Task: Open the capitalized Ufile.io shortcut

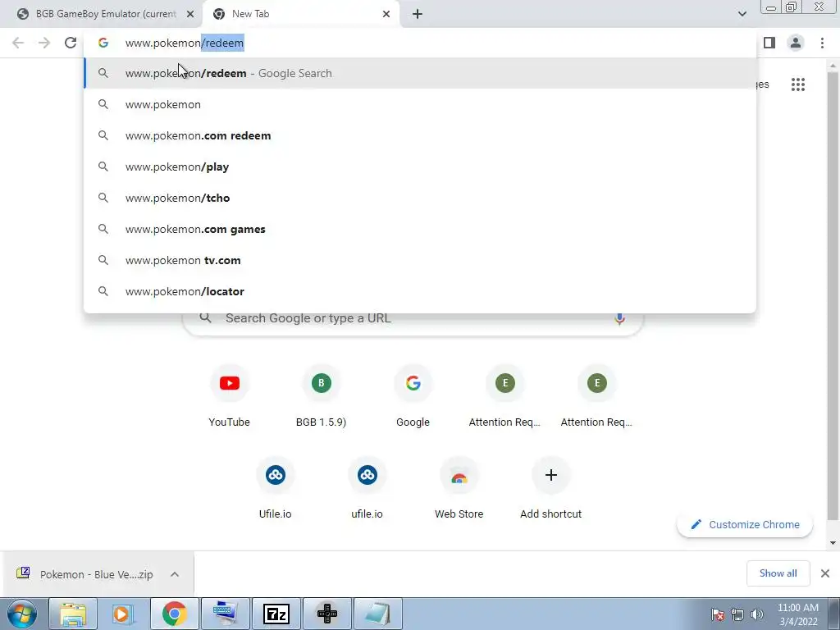Action: tap(276, 488)
